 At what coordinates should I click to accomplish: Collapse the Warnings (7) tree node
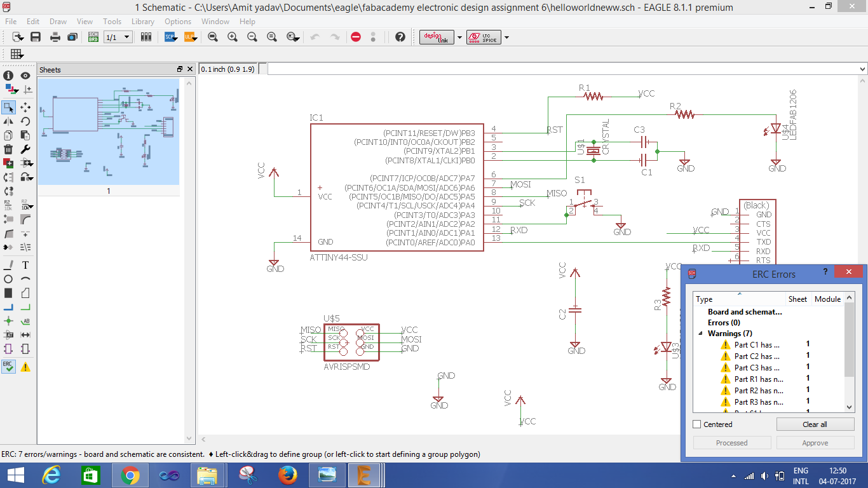(x=701, y=334)
